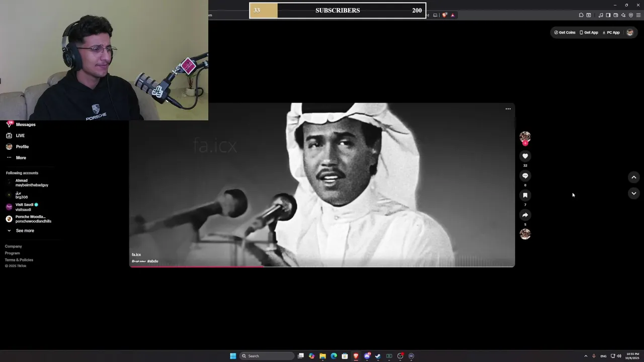644x362 pixels.
Task: Show hidden system tray icons chevron
Action: click(586, 356)
